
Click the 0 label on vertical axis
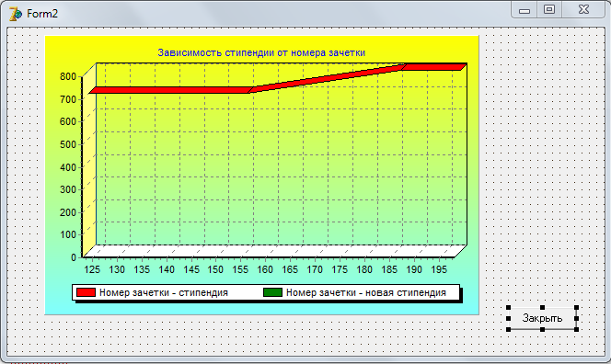click(74, 257)
